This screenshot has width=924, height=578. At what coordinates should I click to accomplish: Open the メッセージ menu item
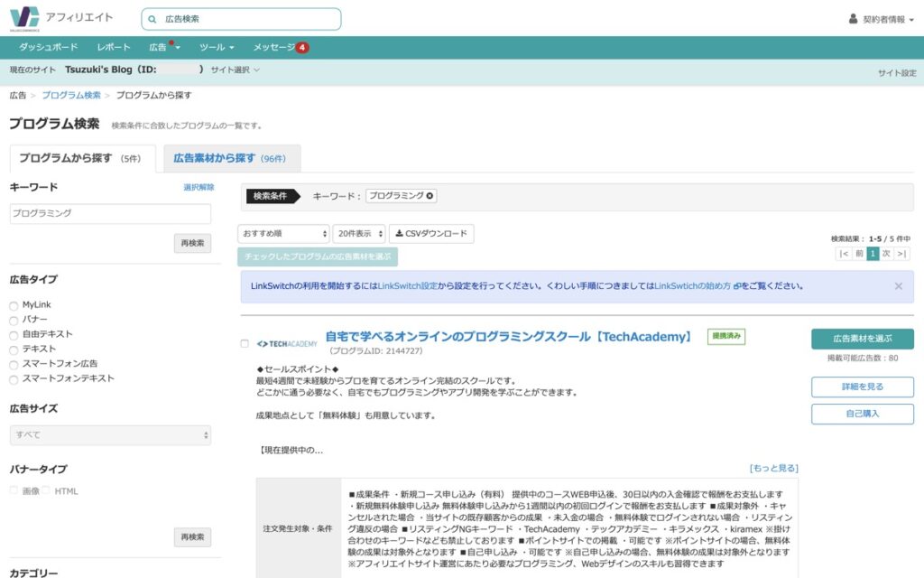tap(274, 47)
